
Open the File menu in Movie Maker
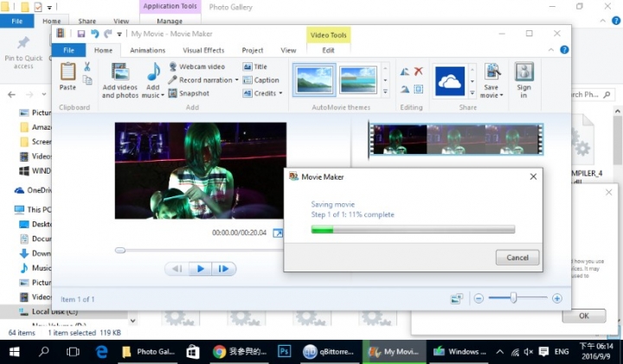tap(68, 50)
